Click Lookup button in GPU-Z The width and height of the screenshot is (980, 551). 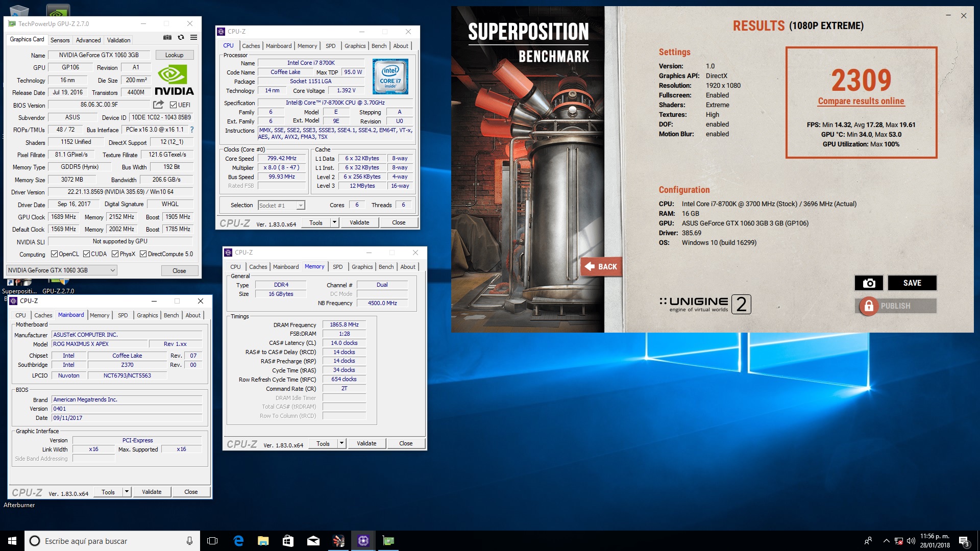174,55
